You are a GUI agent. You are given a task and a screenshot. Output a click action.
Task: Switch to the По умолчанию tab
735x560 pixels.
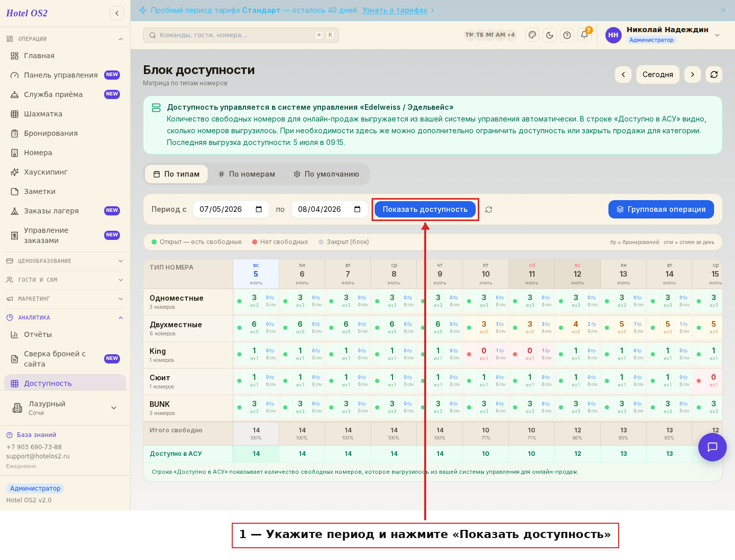(x=327, y=174)
